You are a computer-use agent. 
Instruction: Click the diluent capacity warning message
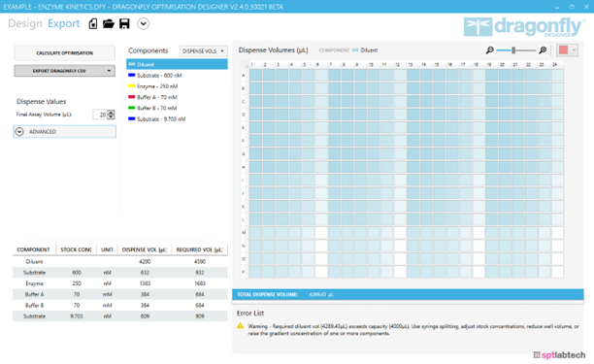click(413, 330)
